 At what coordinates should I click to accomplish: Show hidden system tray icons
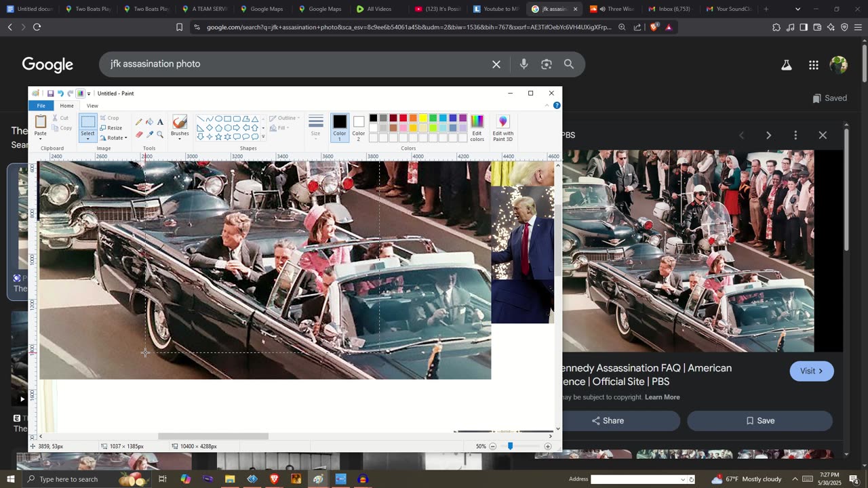click(795, 479)
